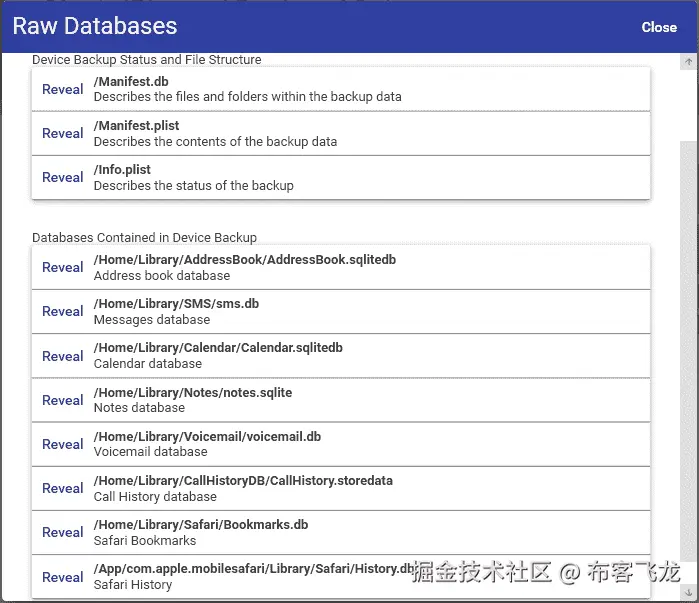Reveal the /Manifest.plist file

(x=62, y=133)
